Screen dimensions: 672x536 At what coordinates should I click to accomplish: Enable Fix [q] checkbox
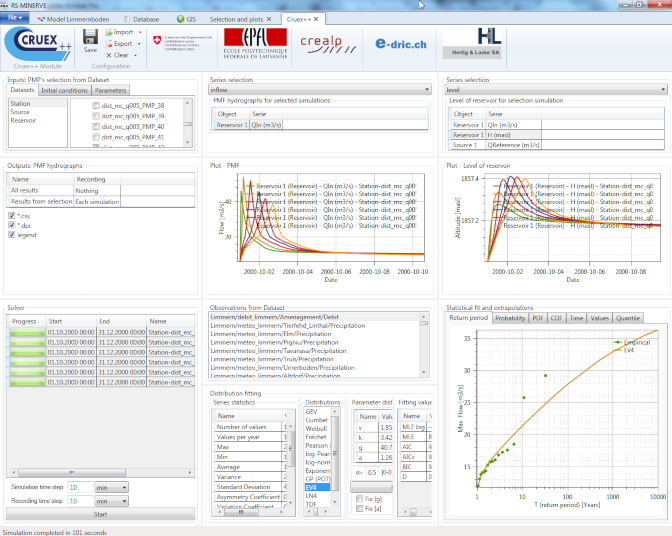click(x=360, y=499)
